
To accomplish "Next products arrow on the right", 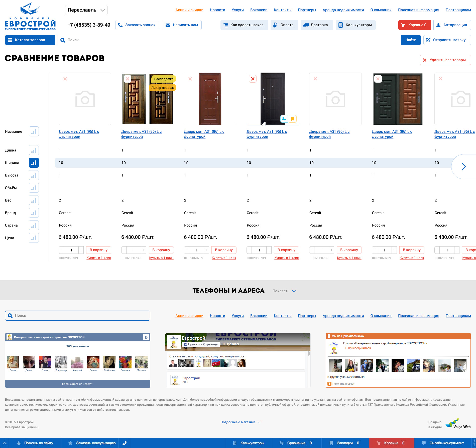I will [464, 167].
